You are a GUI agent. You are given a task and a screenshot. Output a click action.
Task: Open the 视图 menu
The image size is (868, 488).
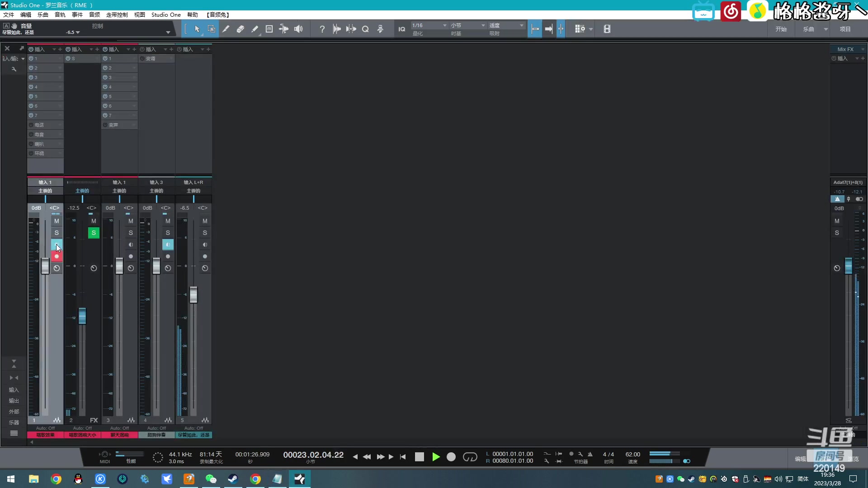pos(140,14)
